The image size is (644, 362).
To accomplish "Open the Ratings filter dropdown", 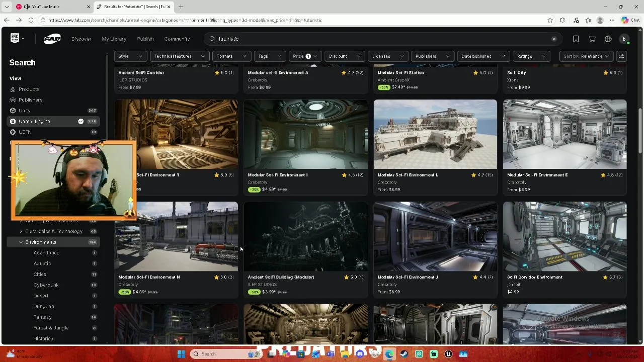I will (x=531, y=56).
